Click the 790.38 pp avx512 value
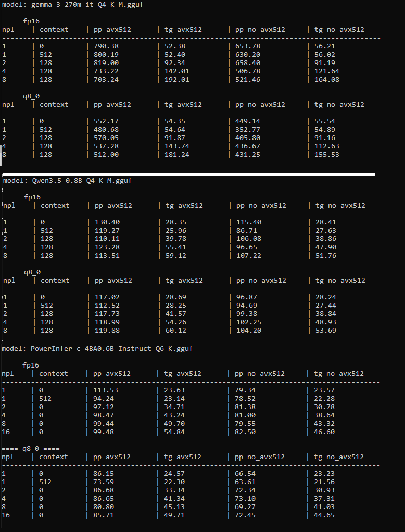 (x=106, y=46)
